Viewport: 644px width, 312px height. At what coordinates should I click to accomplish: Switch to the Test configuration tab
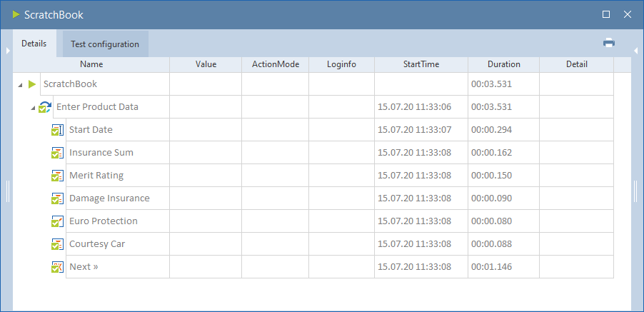[x=105, y=44]
